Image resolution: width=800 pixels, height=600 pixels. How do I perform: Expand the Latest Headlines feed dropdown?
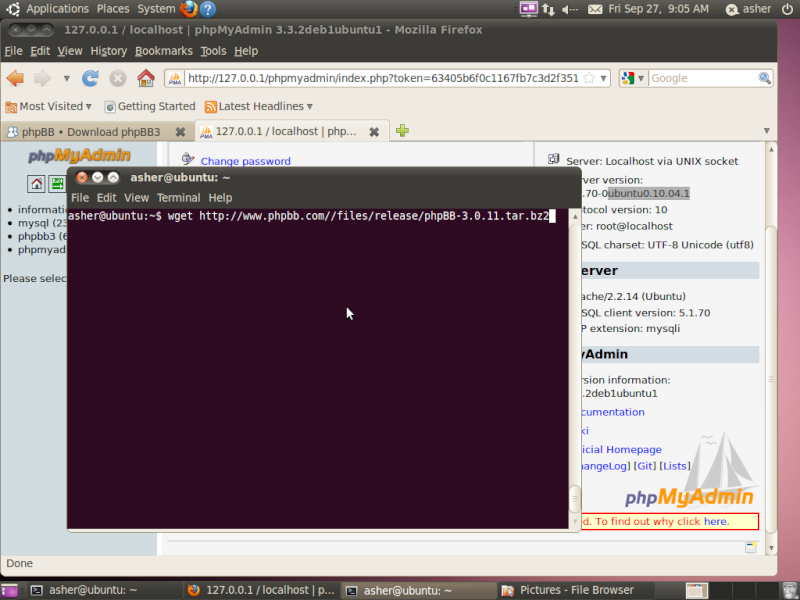click(x=259, y=106)
